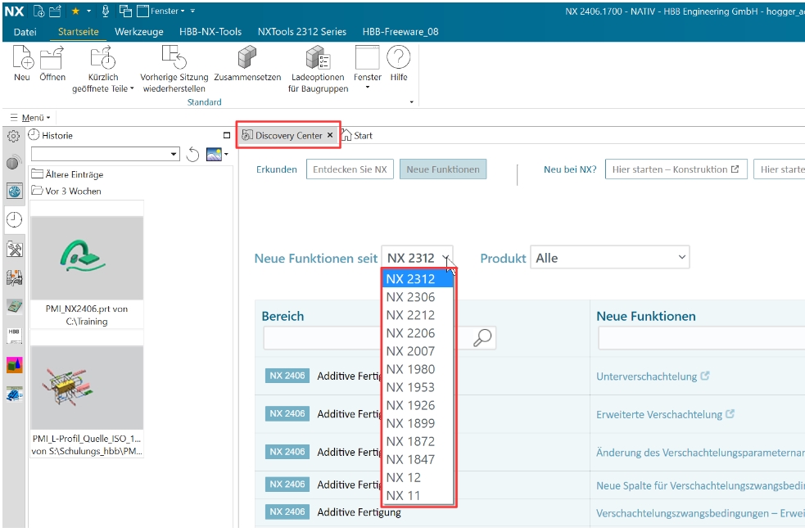Maximize the Historie panel square icon
805x532 pixels.
tap(227, 135)
